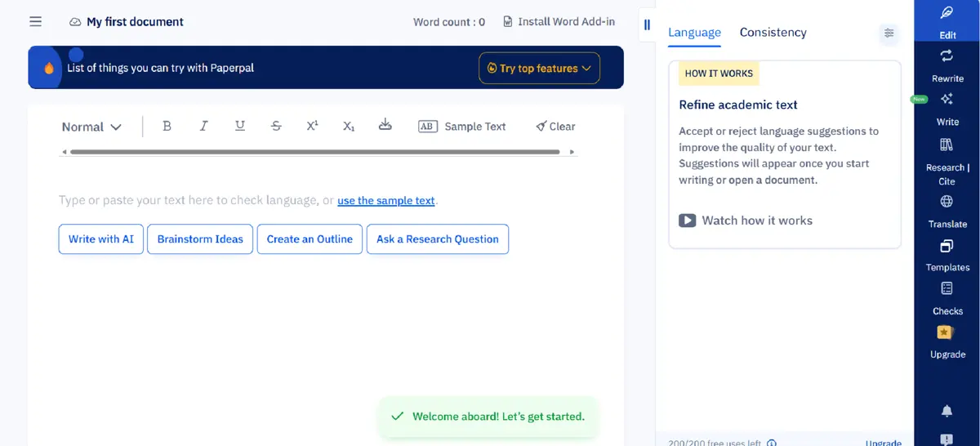Switch to the Language tab
The width and height of the screenshot is (980, 446).
coord(694,33)
